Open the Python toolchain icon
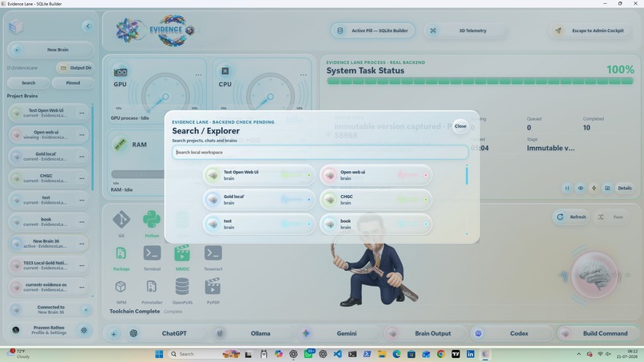The image size is (644, 362). (152, 219)
